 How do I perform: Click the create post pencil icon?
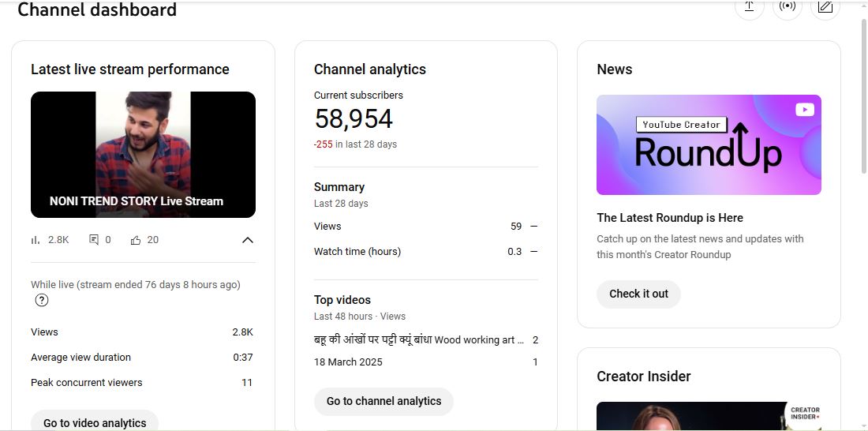(x=825, y=7)
